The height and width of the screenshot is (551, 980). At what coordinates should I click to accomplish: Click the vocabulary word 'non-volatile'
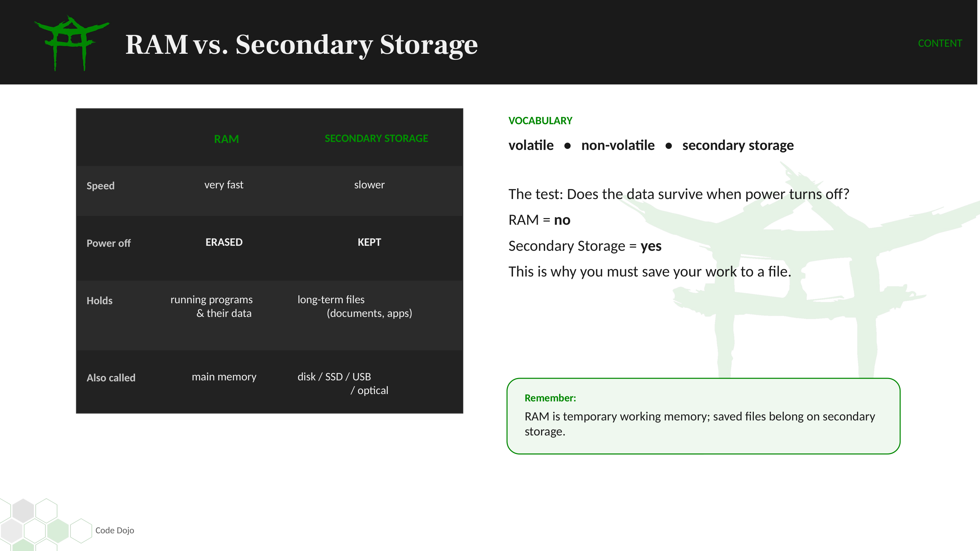point(618,145)
